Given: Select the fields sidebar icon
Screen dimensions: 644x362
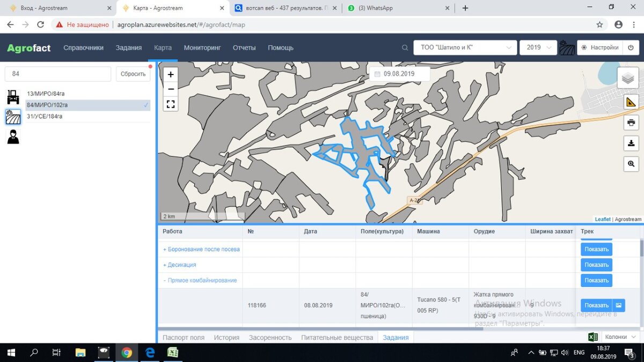Looking at the screenshot, I should [13, 117].
